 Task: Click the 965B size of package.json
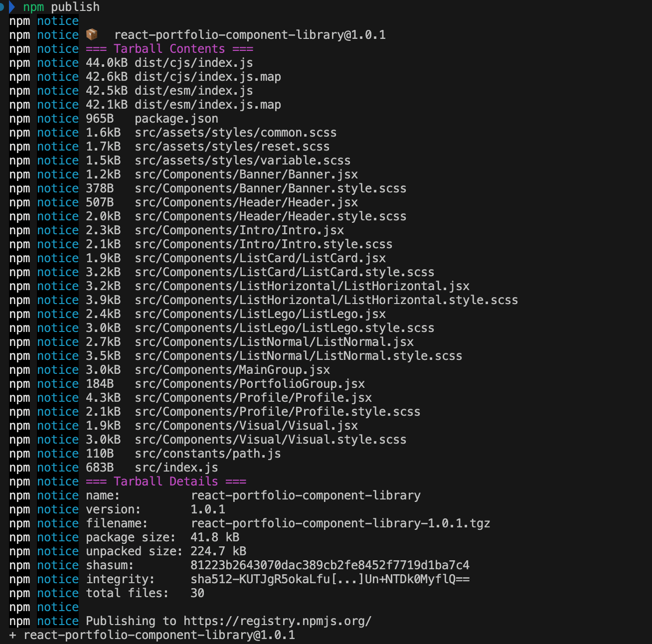tap(100, 119)
